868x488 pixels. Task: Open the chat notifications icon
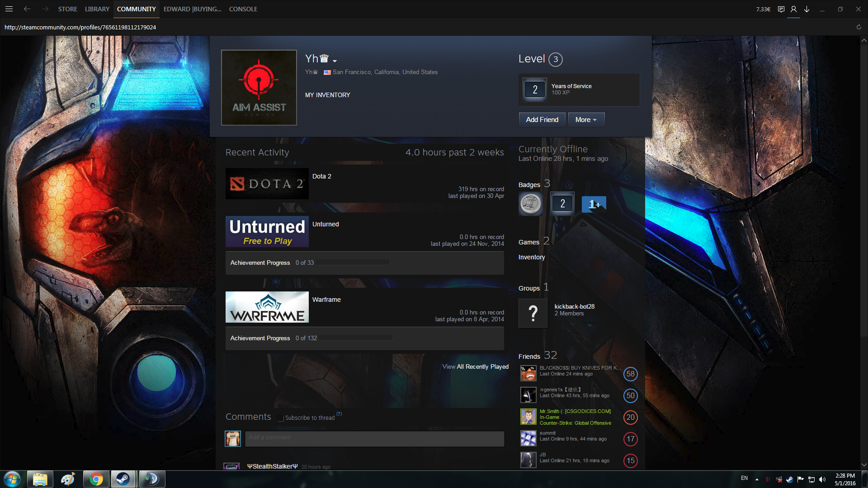(781, 9)
